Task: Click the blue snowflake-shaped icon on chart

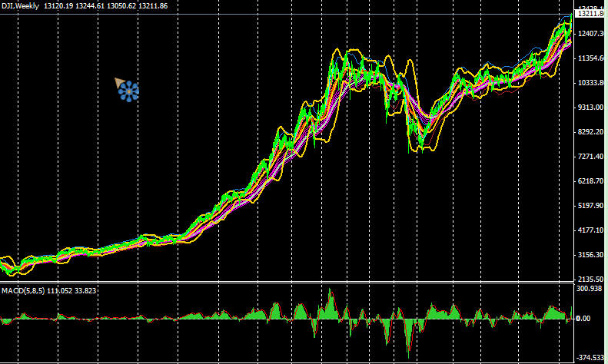Action: [x=128, y=91]
